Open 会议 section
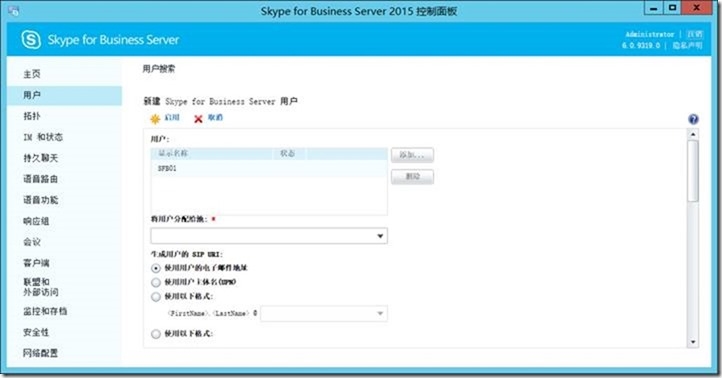The width and height of the screenshot is (722, 378). coord(32,242)
